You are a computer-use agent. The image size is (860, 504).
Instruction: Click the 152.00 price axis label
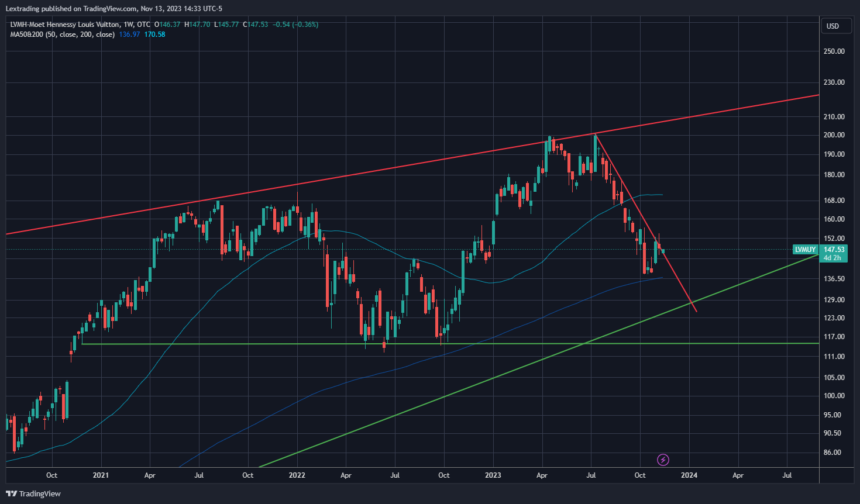coord(834,239)
